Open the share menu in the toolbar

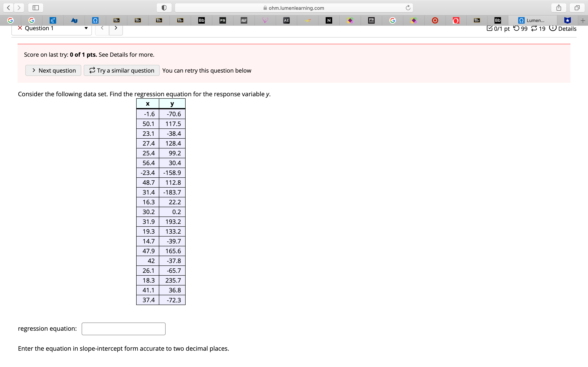pos(559,8)
